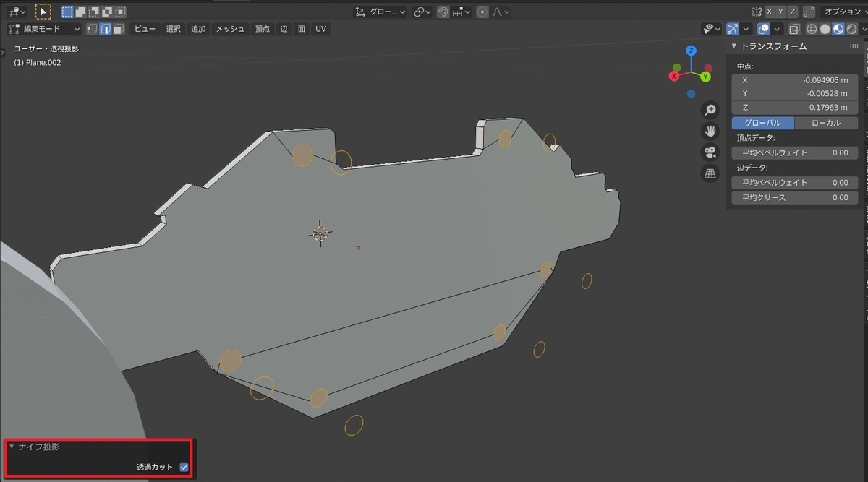Open the 追加 menu
Screen dimensions: 868x482
(x=198, y=29)
